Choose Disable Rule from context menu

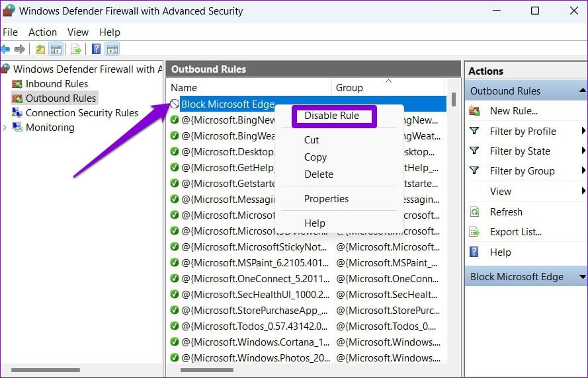tap(331, 116)
